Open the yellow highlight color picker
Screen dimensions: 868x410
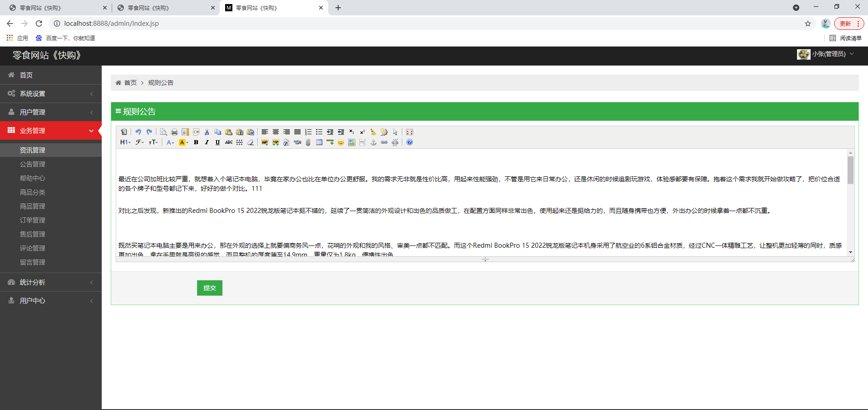pyautogui.click(x=184, y=142)
